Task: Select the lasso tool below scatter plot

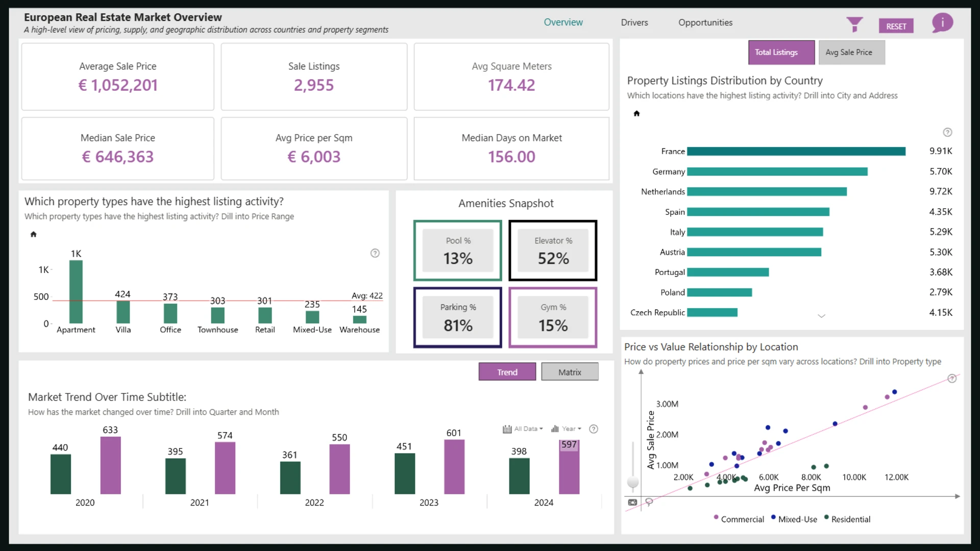Action: click(649, 502)
